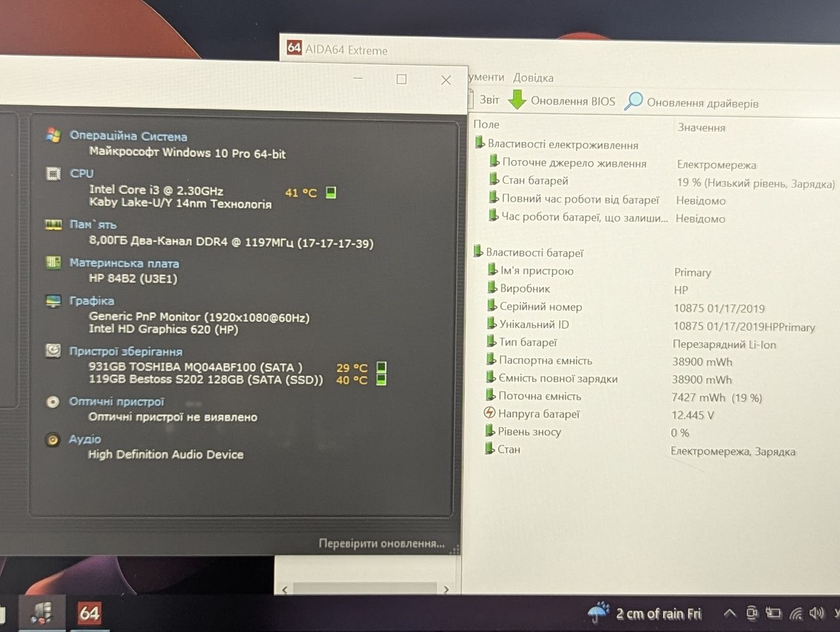Open the Оновлення BIOS green arrow button
The image size is (840, 632).
(562, 100)
